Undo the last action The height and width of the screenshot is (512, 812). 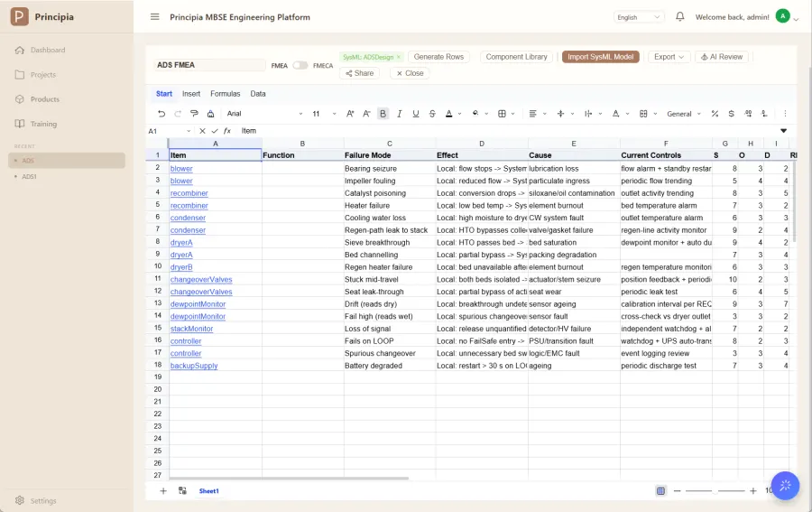click(161, 114)
